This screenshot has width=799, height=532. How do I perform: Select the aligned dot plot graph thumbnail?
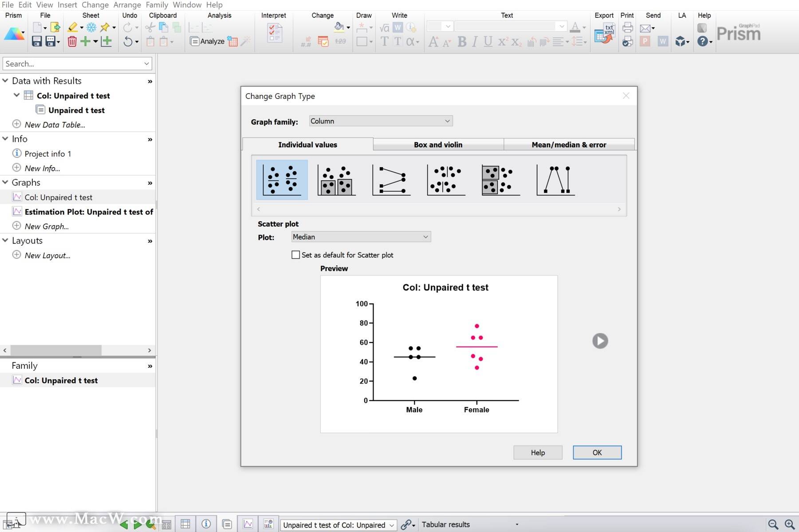[x=446, y=180]
